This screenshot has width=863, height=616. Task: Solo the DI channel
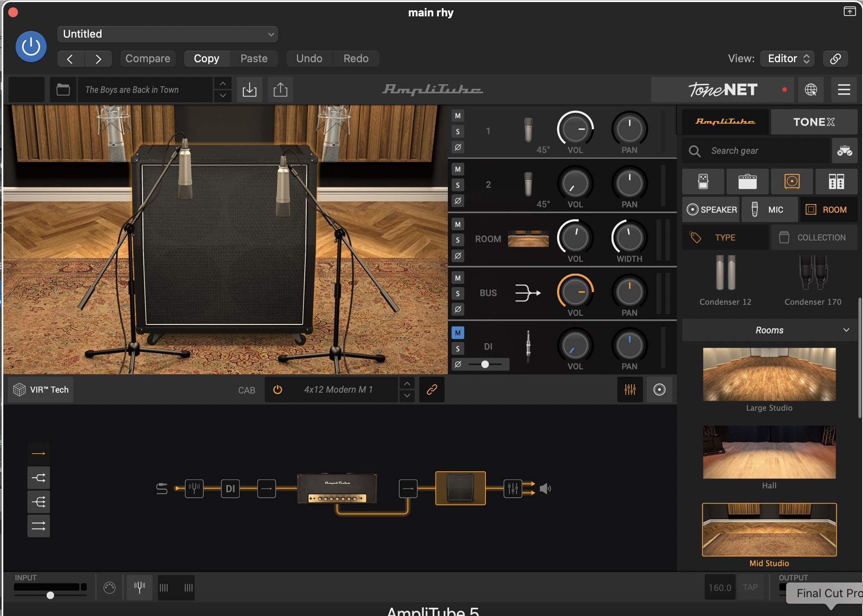pos(458,349)
